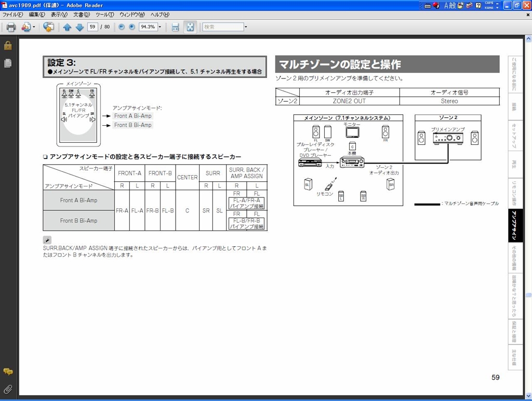This screenshot has height=401, width=532.
Task: Click the CENTER column header
Action: tap(187, 177)
